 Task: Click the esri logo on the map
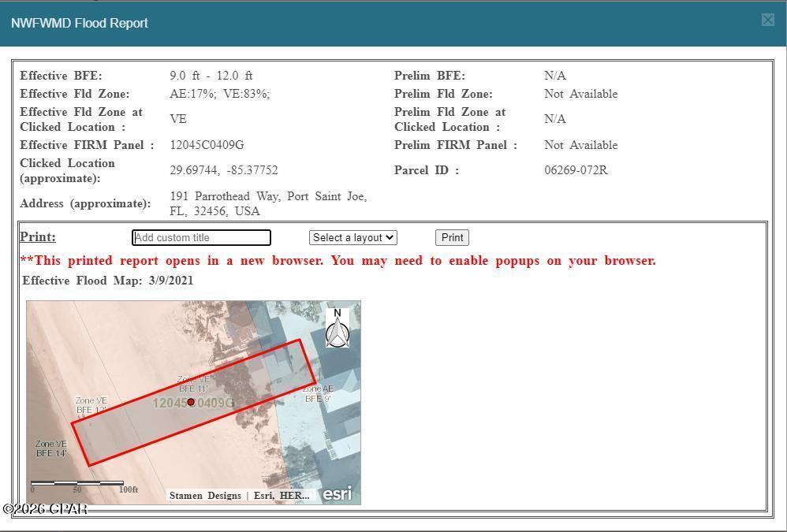click(337, 493)
